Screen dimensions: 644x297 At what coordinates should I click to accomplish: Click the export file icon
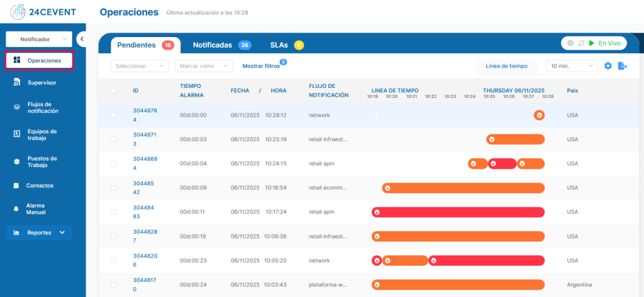click(x=623, y=66)
